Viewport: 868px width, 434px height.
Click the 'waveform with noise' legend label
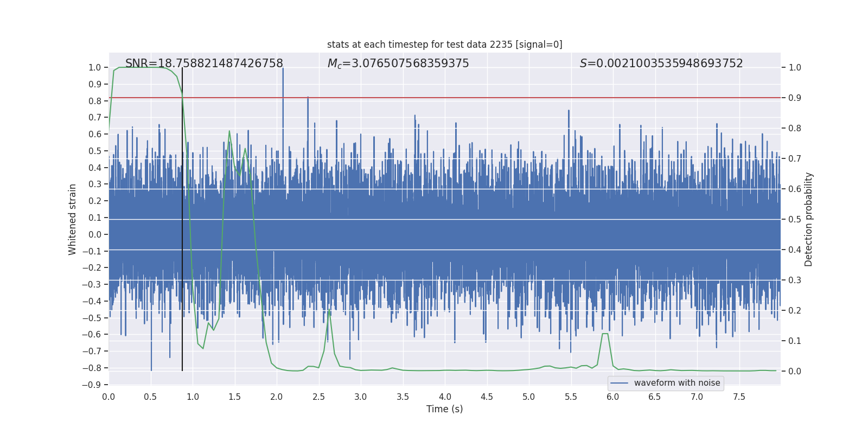tap(676, 383)
